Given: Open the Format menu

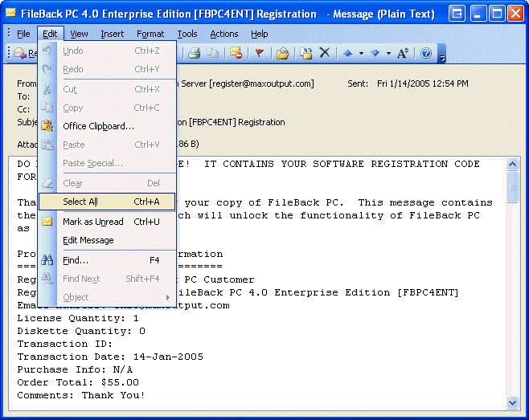Looking at the screenshot, I should coord(150,34).
